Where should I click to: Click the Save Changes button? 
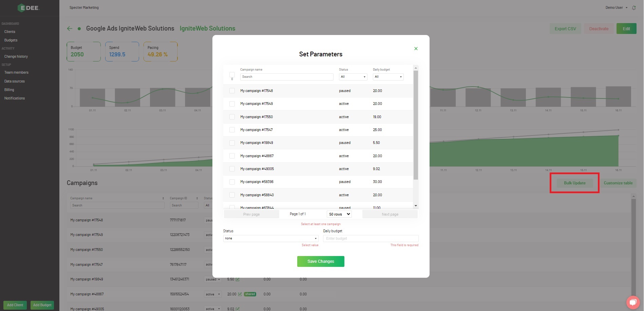coord(321,261)
